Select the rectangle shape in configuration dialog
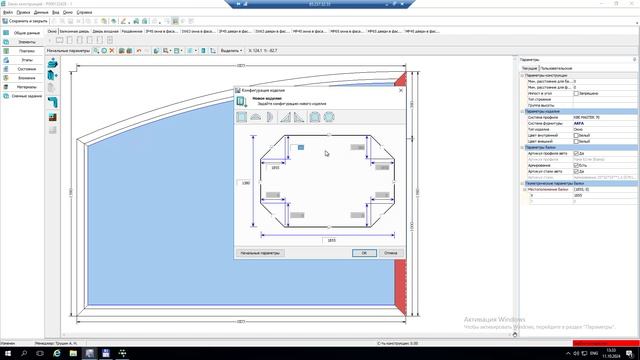The width and height of the screenshot is (640, 360). 242,117
